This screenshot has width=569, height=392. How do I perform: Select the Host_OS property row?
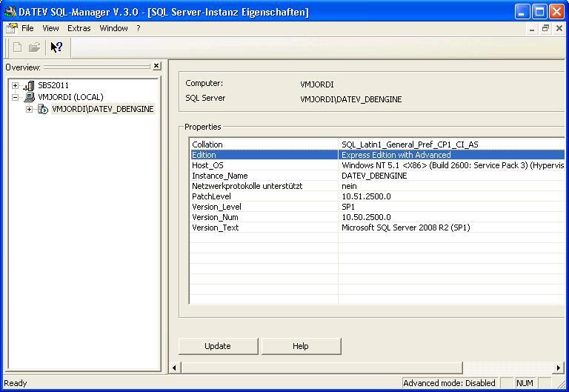tap(377, 165)
